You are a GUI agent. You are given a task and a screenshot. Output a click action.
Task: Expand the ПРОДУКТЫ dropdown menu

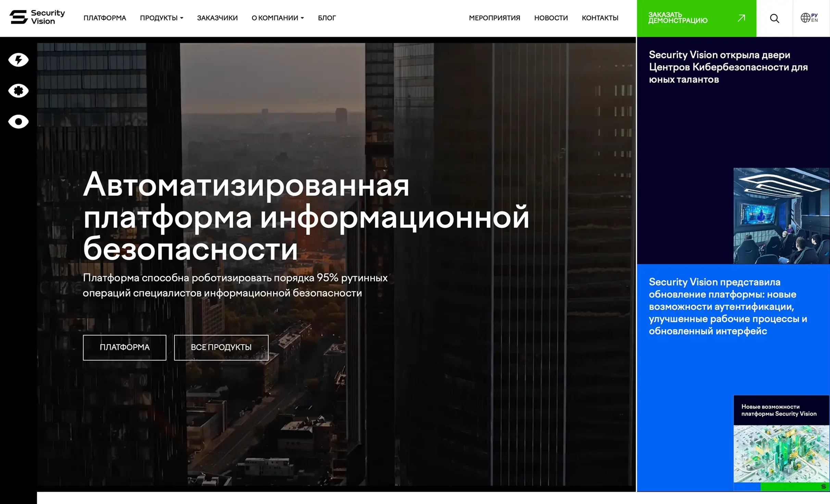[159, 18]
